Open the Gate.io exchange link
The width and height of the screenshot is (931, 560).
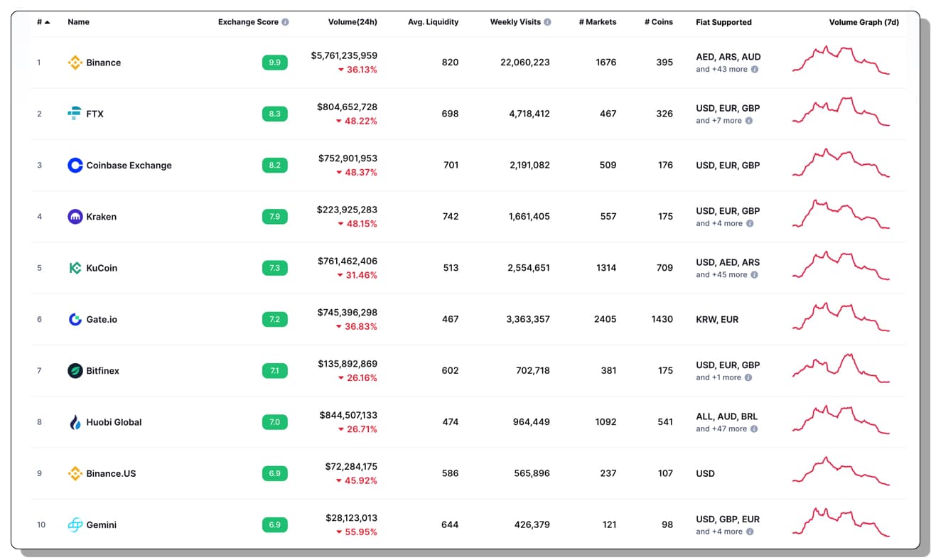click(x=102, y=319)
